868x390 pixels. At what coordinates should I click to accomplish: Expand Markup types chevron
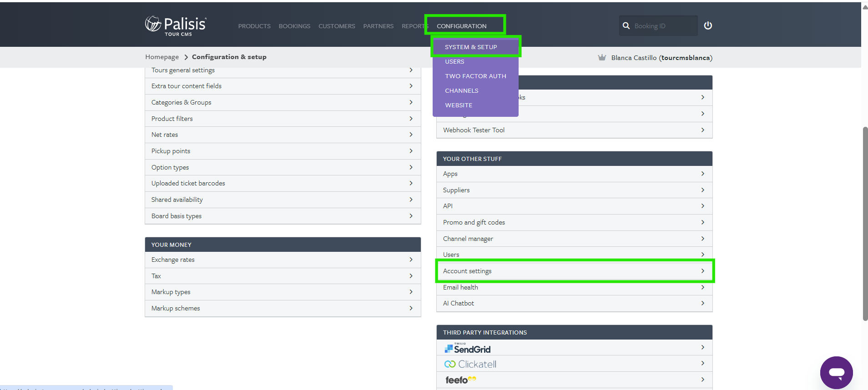coord(411,292)
